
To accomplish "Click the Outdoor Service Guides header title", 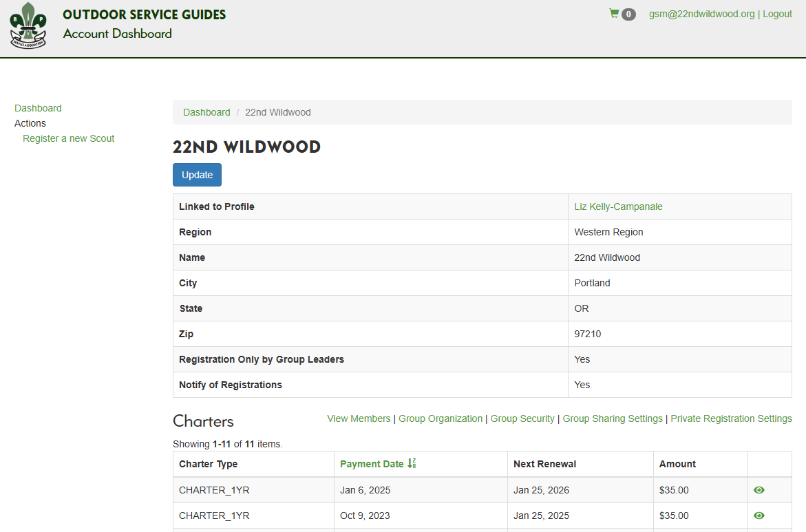I will click(x=144, y=14).
